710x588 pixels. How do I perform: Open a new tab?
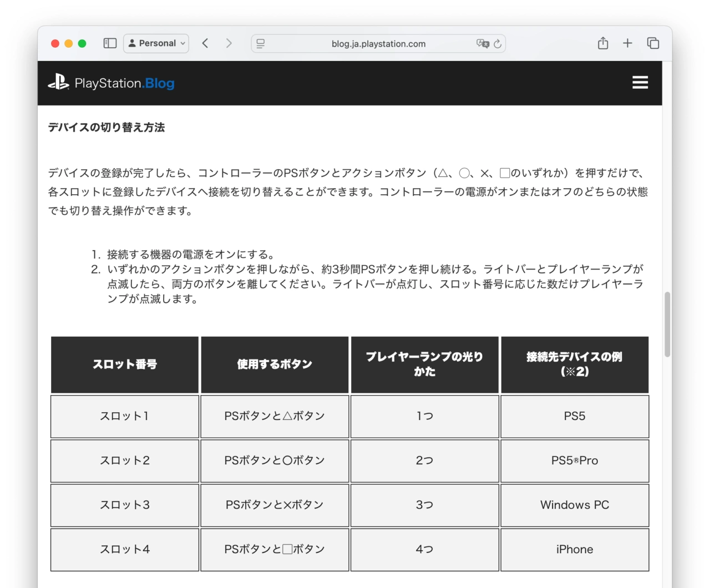(x=627, y=43)
